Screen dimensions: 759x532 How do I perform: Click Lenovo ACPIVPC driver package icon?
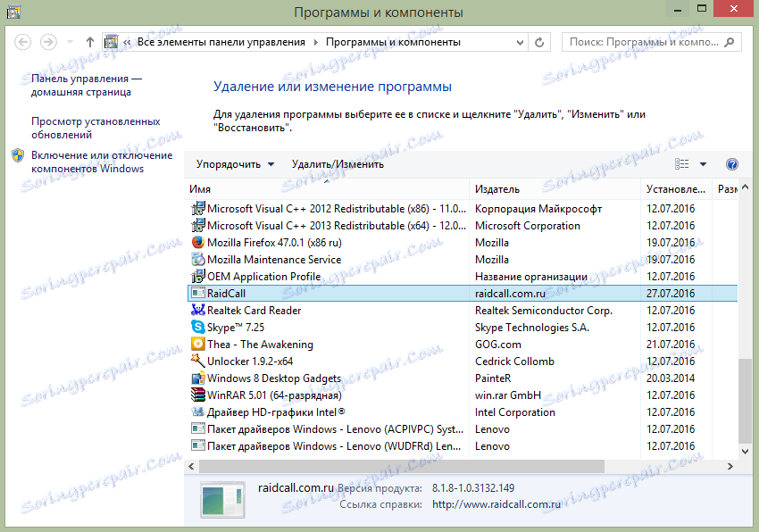pyautogui.click(x=198, y=428)
